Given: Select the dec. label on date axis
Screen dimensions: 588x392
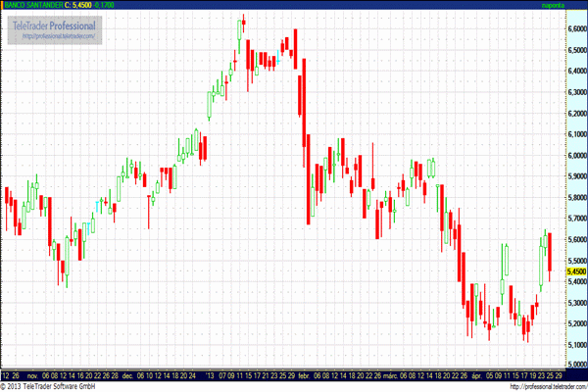Looking at the screenshot, I should [126, 375].
